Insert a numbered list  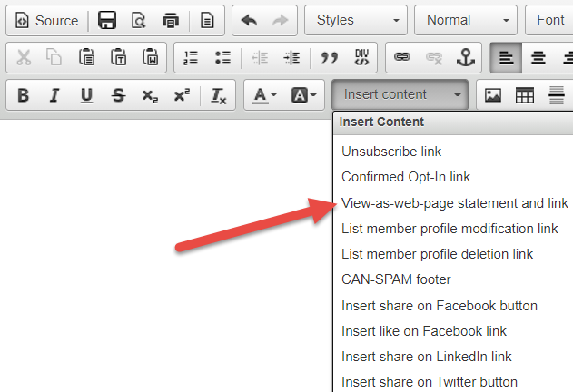[x=191, y=58]
